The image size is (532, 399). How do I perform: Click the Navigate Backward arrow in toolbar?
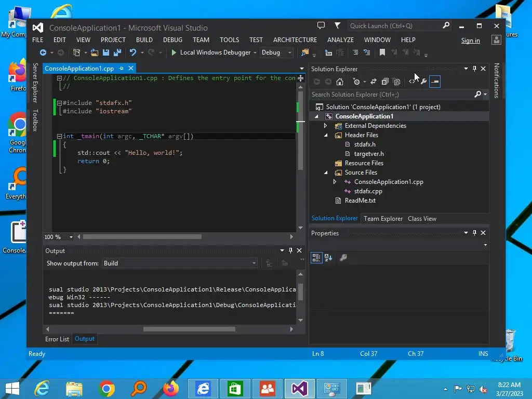pos(43,52)
